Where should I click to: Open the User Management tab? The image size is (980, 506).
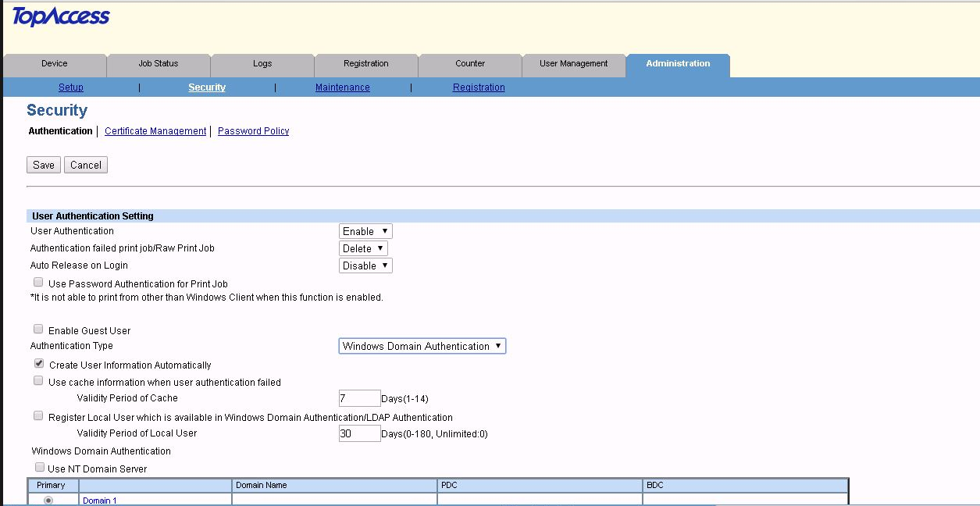tap(573, 64)
